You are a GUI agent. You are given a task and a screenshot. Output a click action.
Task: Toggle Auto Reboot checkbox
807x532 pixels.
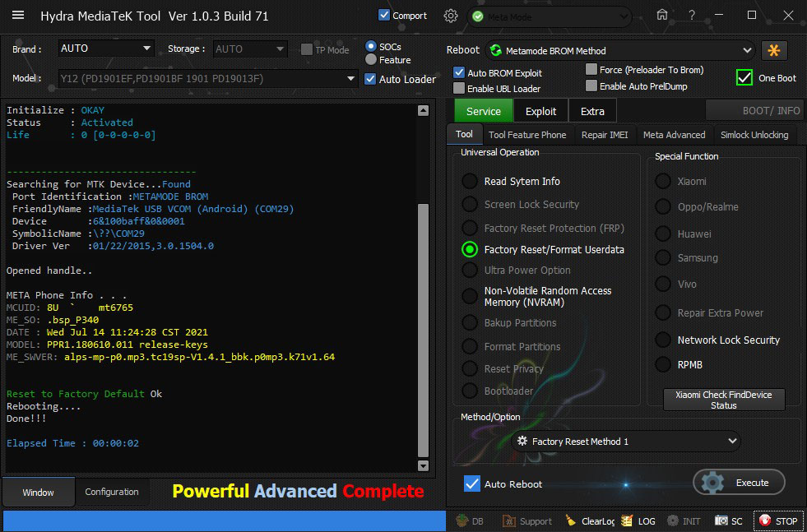(472, 483)
